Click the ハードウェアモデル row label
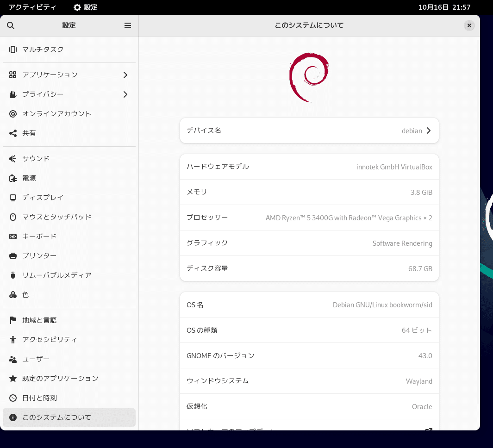This screenshot has width=493, height=448. 218,167
